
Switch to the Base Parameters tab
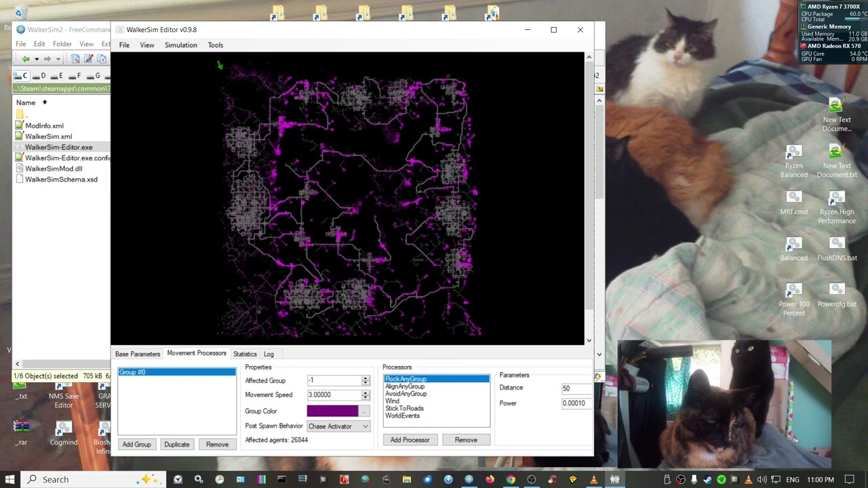tap(138, 354)
